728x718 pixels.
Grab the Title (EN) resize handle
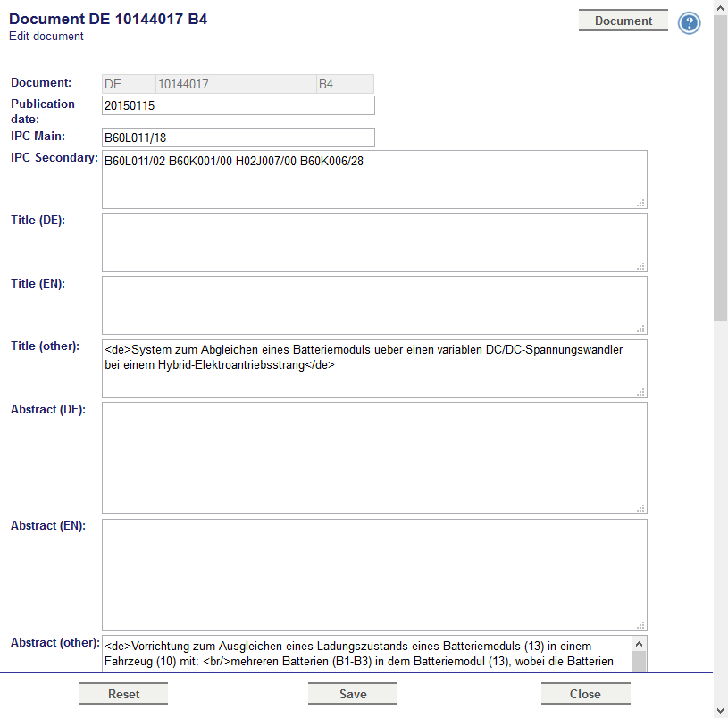point(640,329)
